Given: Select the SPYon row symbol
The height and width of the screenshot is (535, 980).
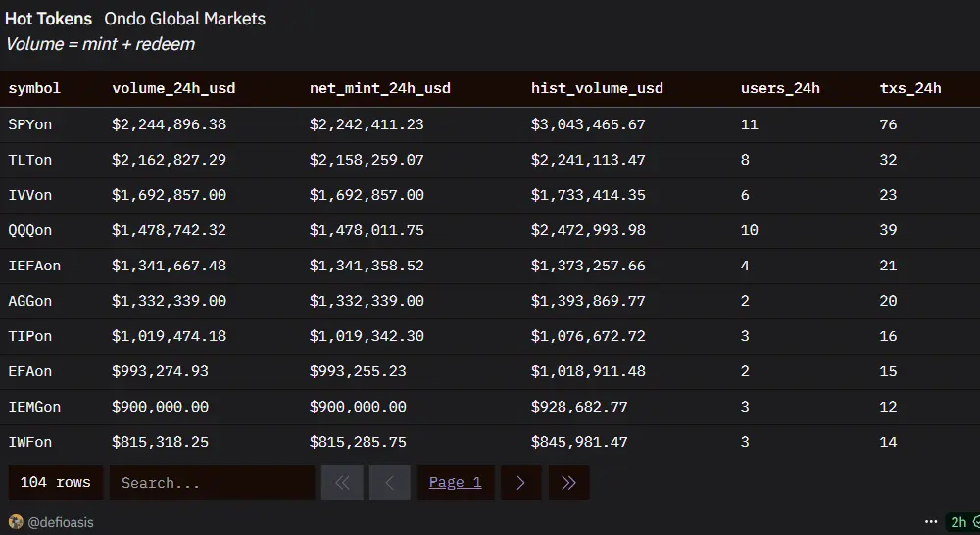Looking at the screenshot, I should pos(30,124).
